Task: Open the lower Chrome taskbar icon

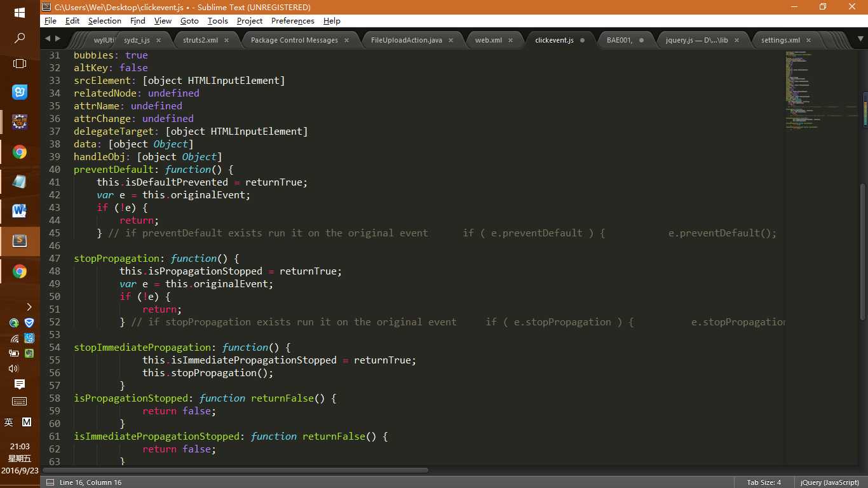Action: (x=20, y=272)
